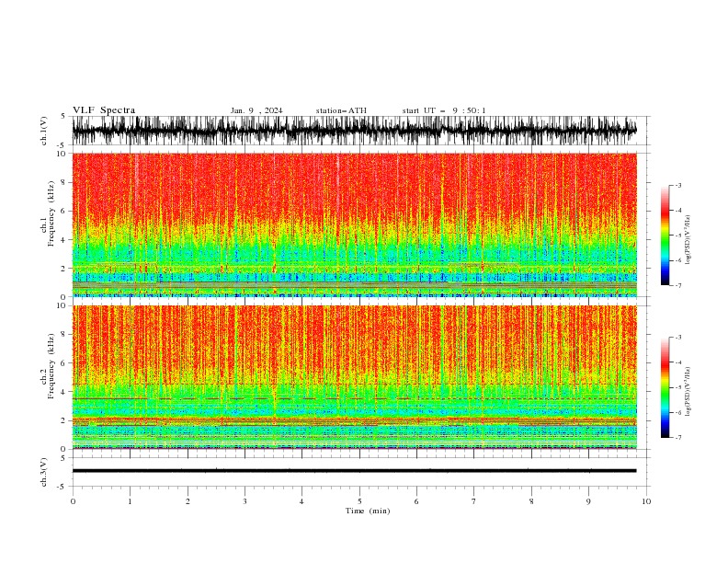The width and height of the screenshot is (728, 563).
Task: Click the "5" tick on the time axis
Action: click(359, 501)
